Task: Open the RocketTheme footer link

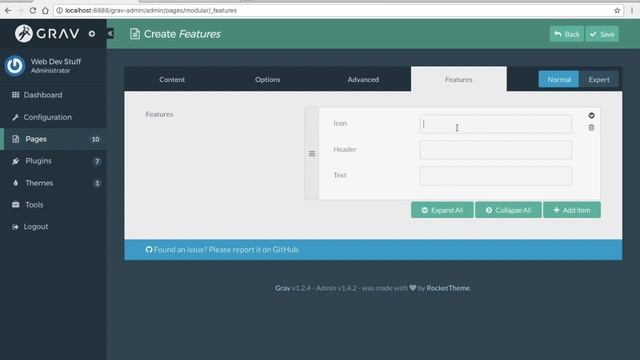Action: pyautogui.click(x=448, y=288)
